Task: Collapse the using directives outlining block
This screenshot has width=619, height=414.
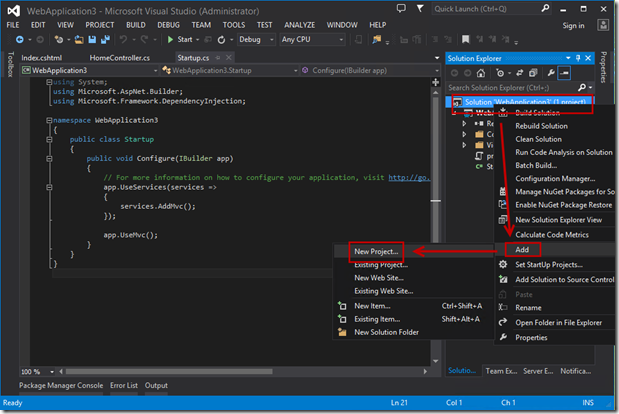Action: pos(49,82)
